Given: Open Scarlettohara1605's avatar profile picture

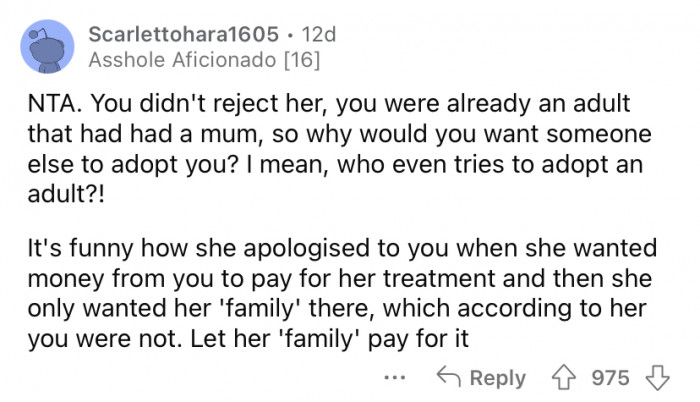Looking at the screenshot, I should tap(45, 46).
